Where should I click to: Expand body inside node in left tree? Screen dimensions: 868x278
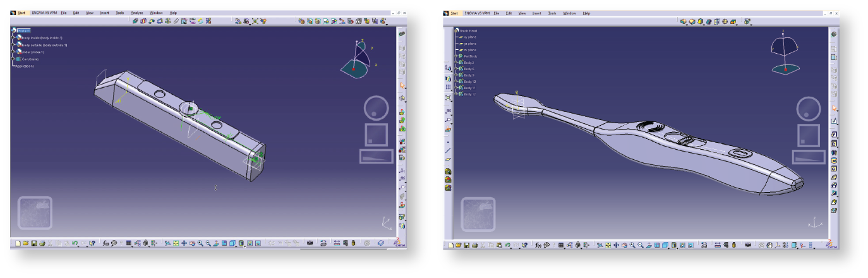pyautogui.click(x=13, y=38)
